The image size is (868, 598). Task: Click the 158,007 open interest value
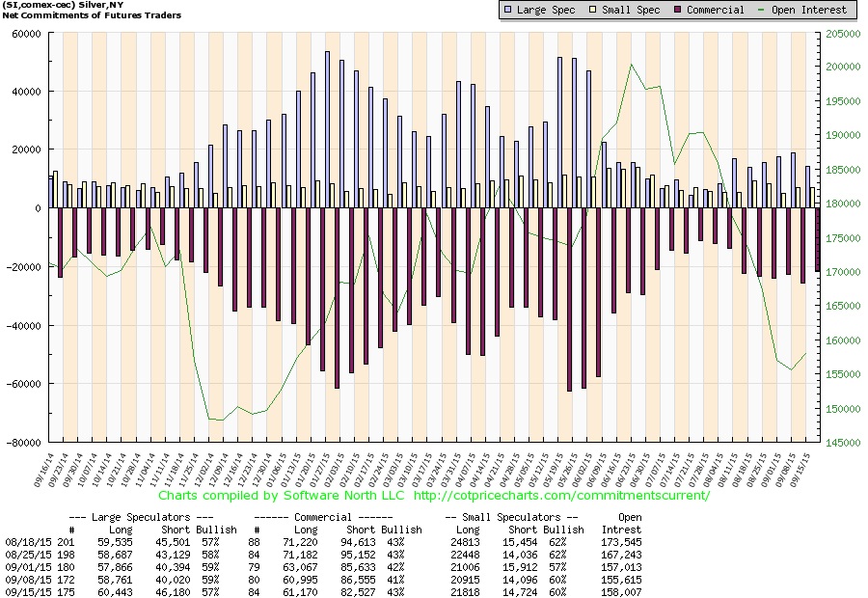click(x=622, y=592)
